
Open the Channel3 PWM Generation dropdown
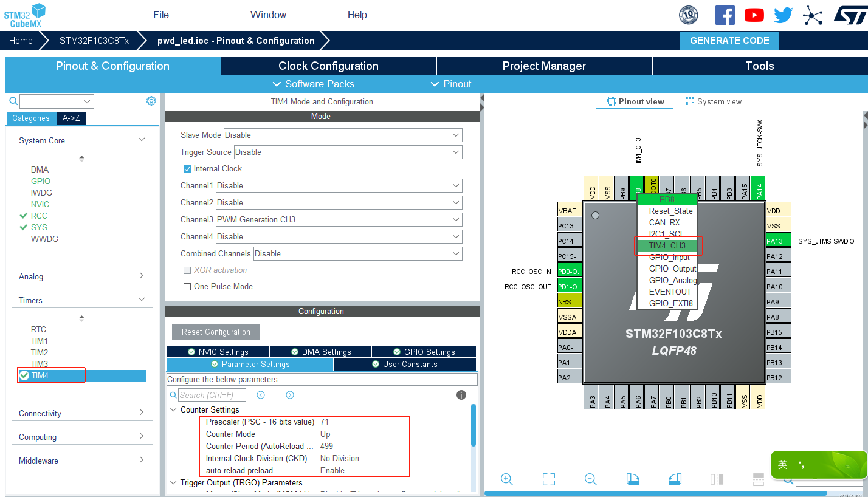(339, 219)
